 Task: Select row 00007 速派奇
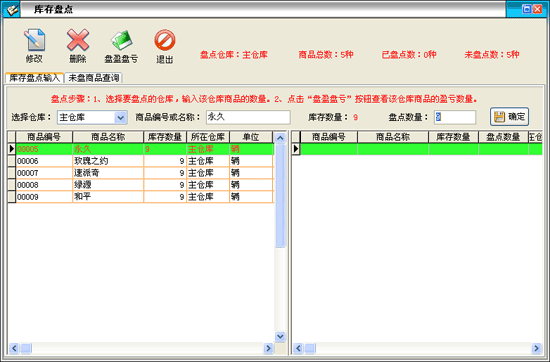pos(140,173)
